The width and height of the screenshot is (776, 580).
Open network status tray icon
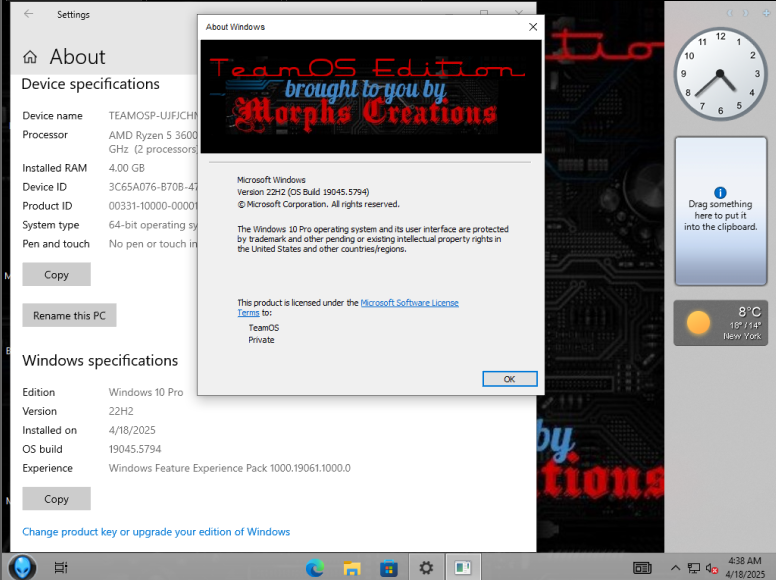click(x=694, y=568)
